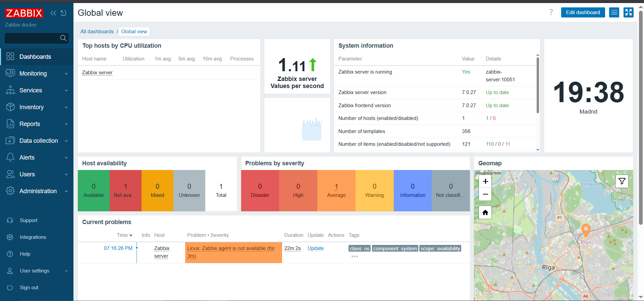The height and width of the screenshot is (301, 644).
Task: Select the orange Average severity block
Action: [x=336, y=190]
